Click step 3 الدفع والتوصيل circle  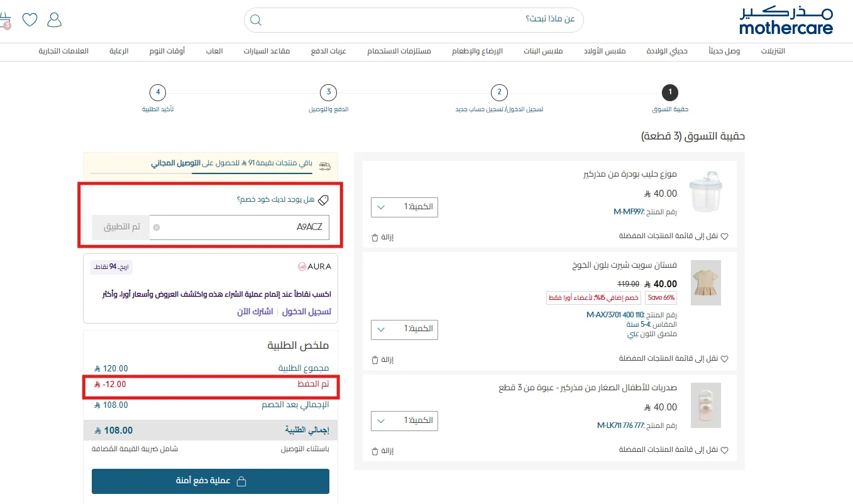[328, 93]
